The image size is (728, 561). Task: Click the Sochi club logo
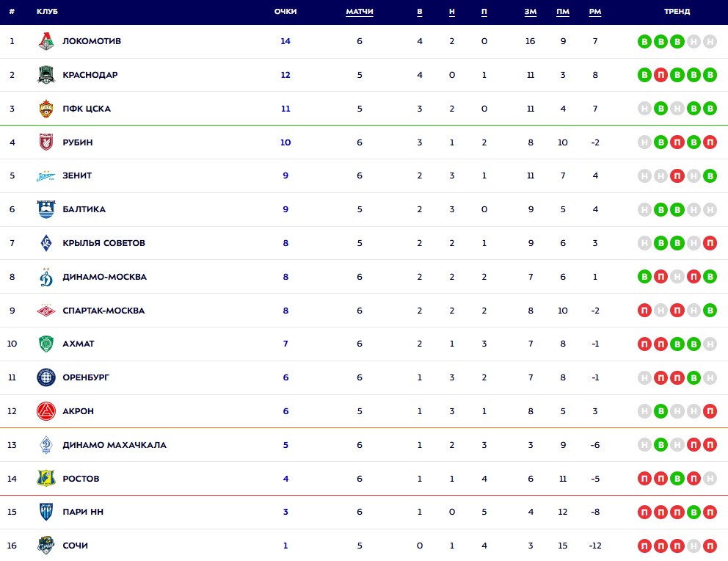46,546
